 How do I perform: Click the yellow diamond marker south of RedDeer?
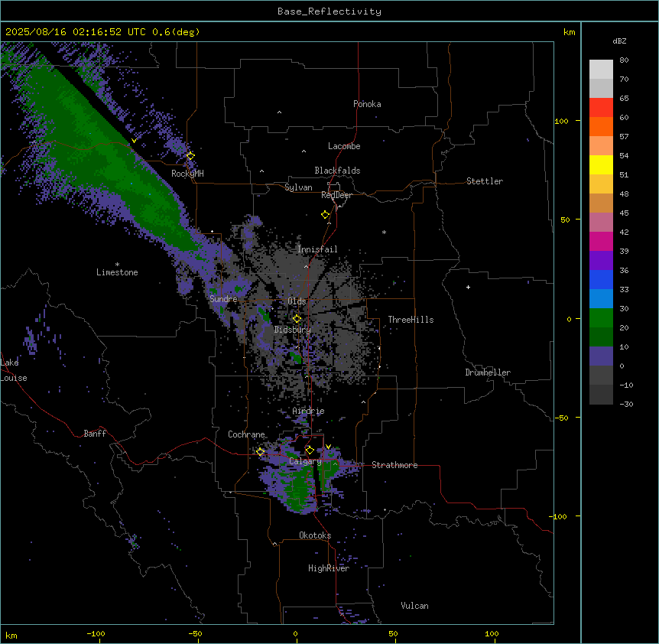click(x=325, y=214)
